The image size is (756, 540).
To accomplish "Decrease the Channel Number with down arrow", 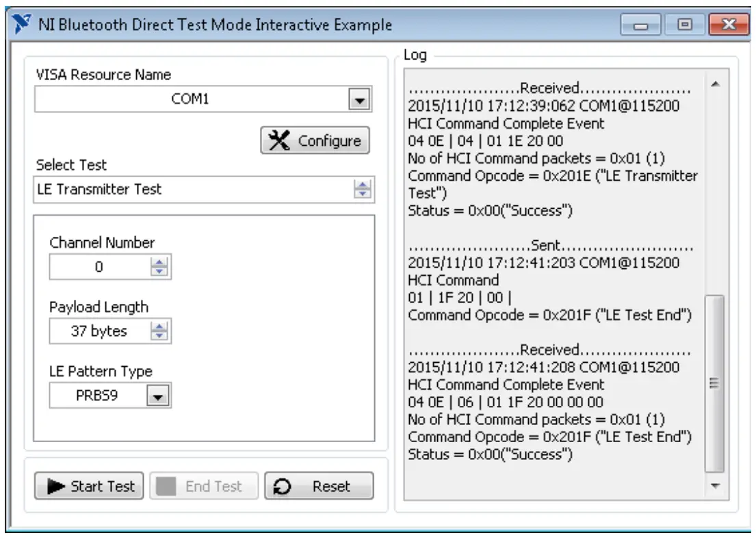I will pyautogui.click(x=159, y=272).
